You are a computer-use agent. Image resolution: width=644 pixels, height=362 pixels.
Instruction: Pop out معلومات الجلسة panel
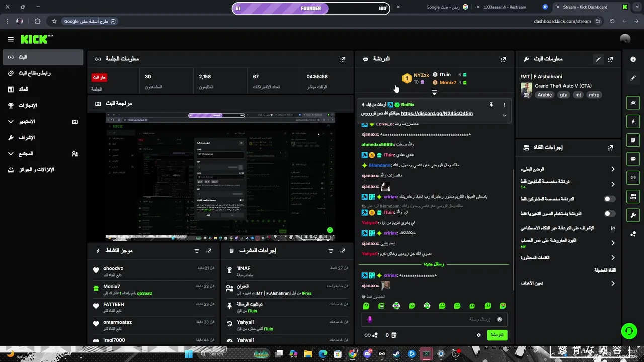tap(343, 59)
